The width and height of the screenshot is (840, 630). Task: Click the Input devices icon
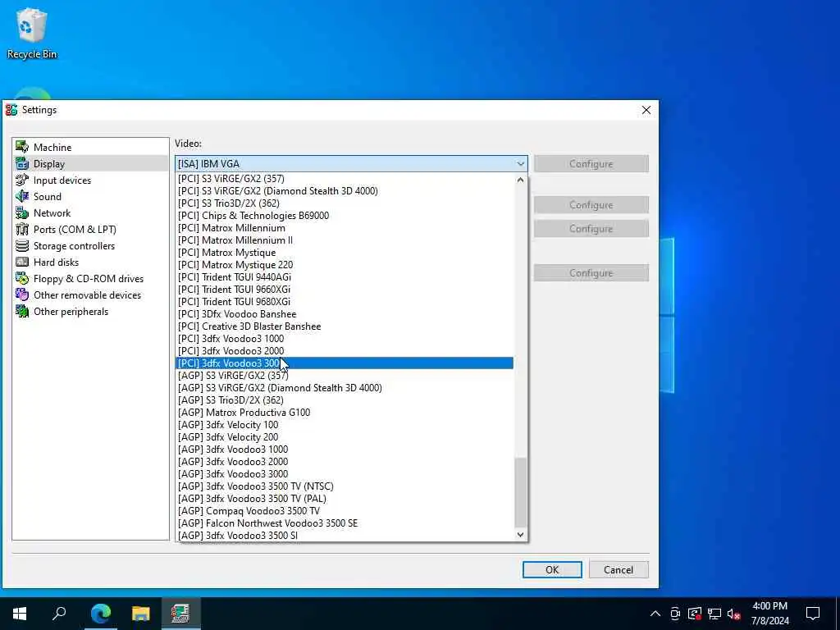click(22, 180)
